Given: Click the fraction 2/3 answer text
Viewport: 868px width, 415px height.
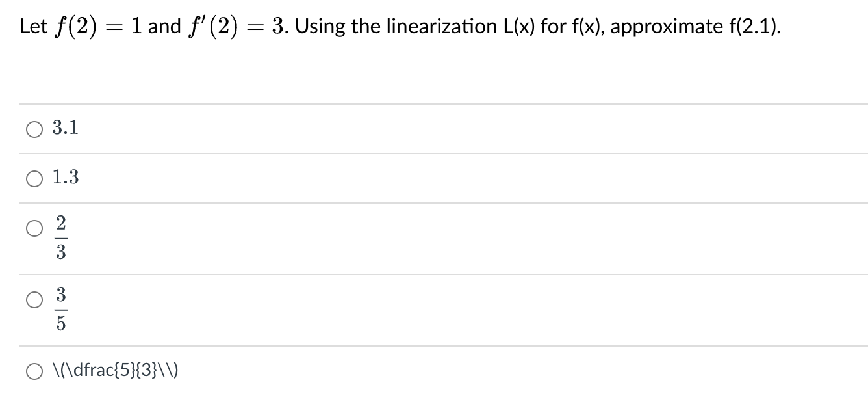Looking at the screenshot, I should pyautogui.click(x=60, y=237).
